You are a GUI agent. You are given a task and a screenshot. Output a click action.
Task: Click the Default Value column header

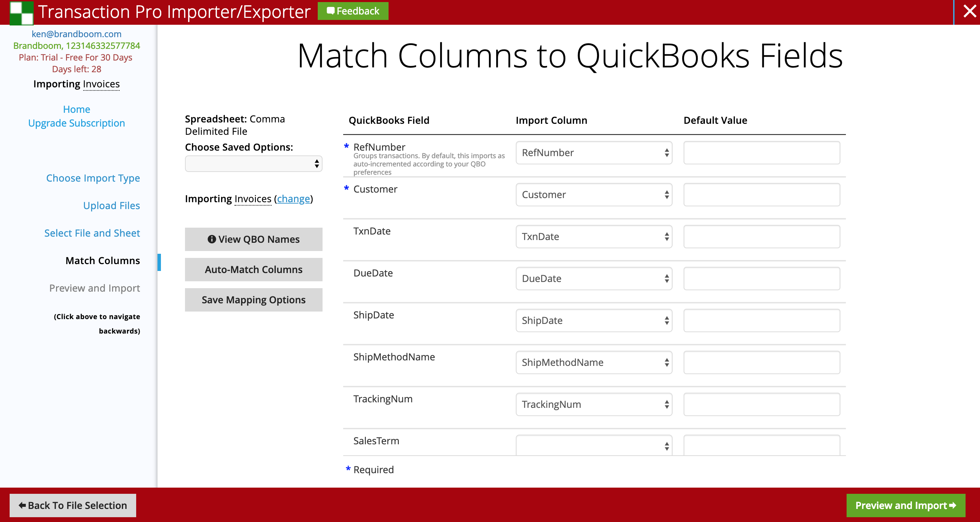(x=715, y=120)
